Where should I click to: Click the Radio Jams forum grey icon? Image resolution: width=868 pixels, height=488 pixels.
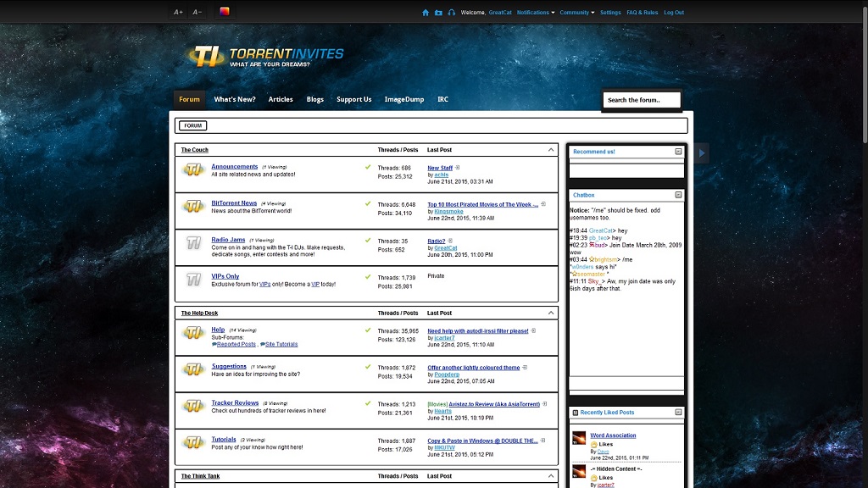coord(193,243)
